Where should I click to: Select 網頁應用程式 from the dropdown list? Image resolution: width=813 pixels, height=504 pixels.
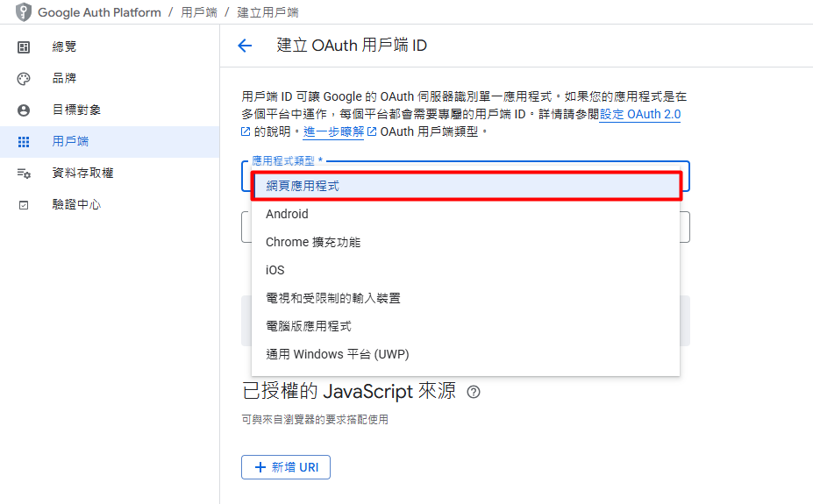coord(466,186)
